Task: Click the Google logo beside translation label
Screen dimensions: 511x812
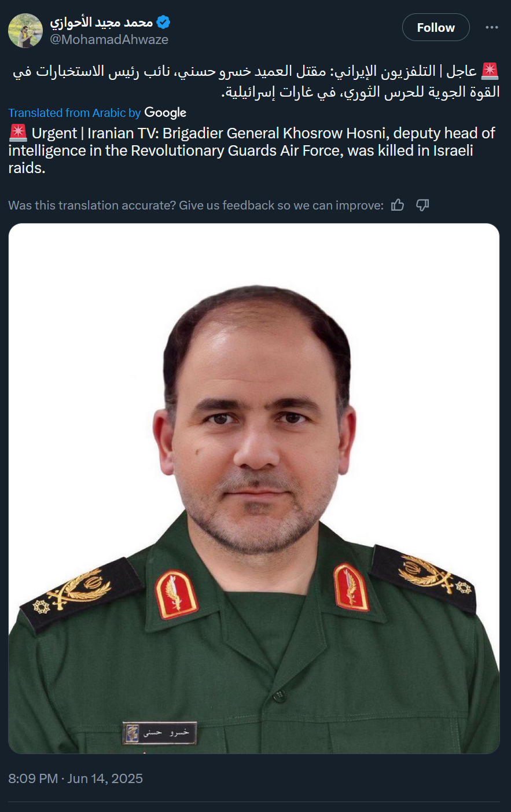Action: coord(166,113)
